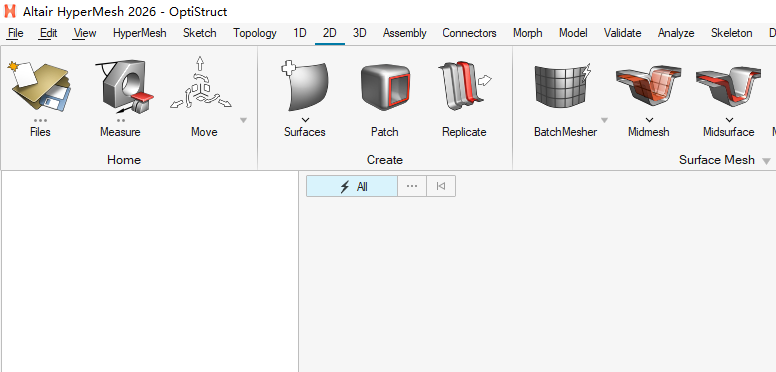Choose the Replicate tool icon
The image size is (776, 372).
465,86
